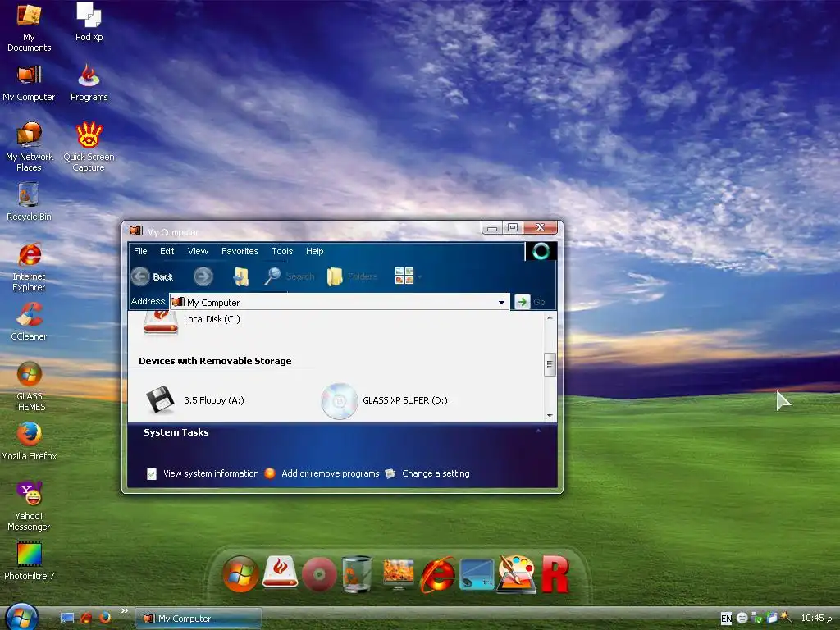Click the EN language indicator in tray
Viewport: 840px width, 630px height.
(x=726, y=619)
